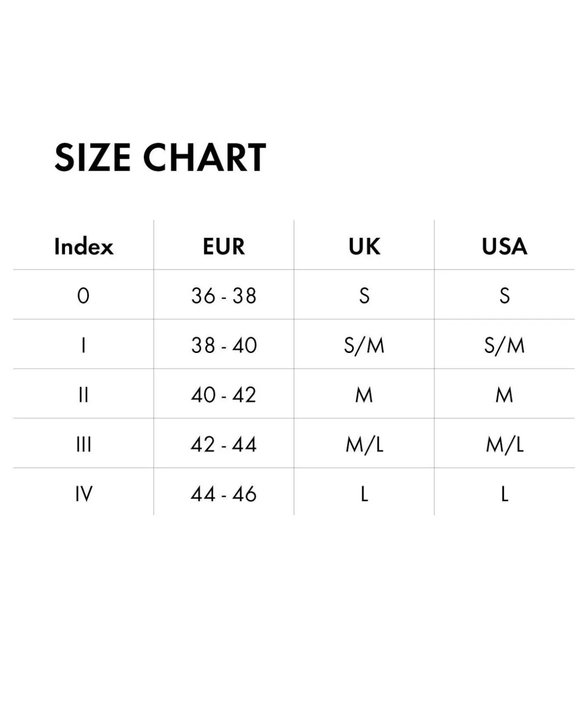Select EUR size 42 - 44 cell
588x706 pixels.
pos(224,445)
